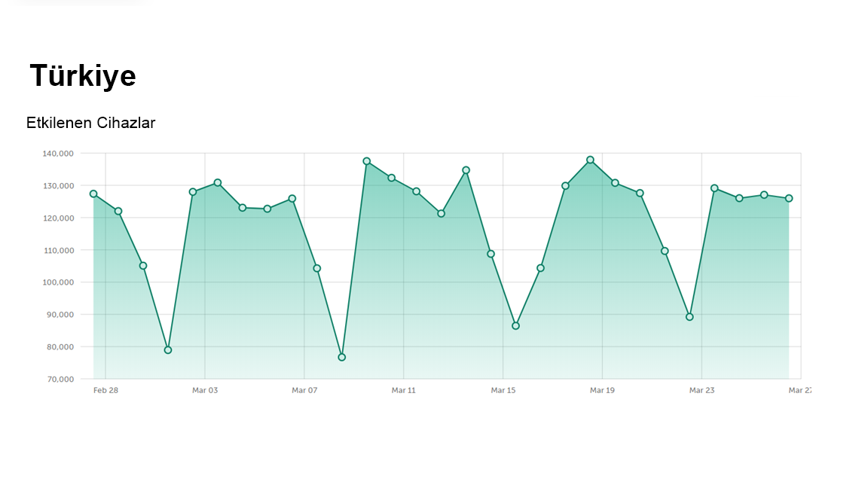Viewport: 868px width, 488px height.
Task: Click the peak data point between Mar 11 and Mar 15
Action: [466, 170]
